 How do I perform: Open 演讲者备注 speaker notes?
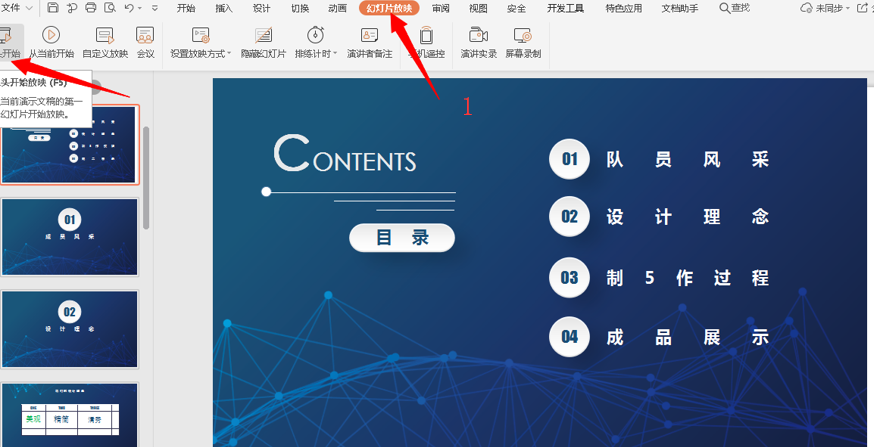370,42
